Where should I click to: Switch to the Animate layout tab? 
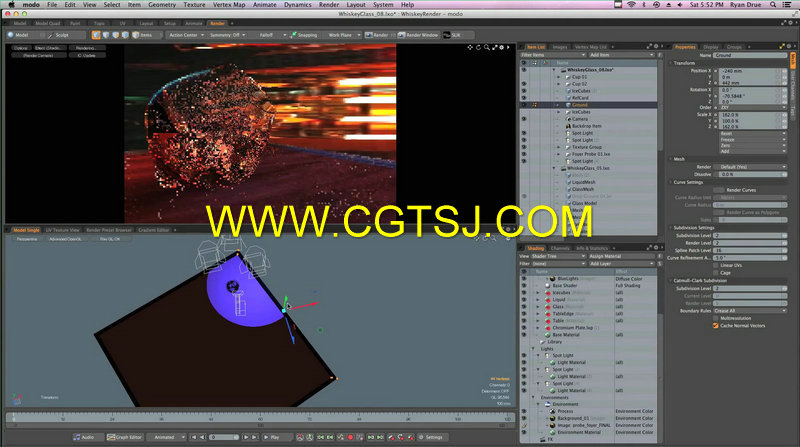193,23
